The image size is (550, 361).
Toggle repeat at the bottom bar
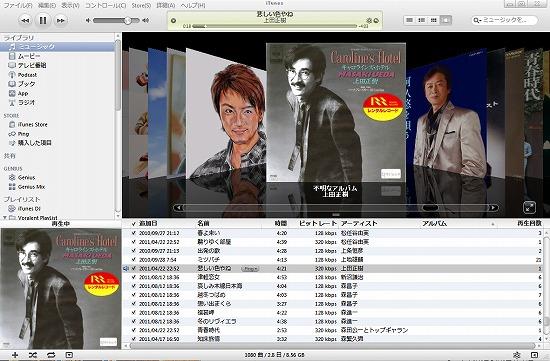51,355
